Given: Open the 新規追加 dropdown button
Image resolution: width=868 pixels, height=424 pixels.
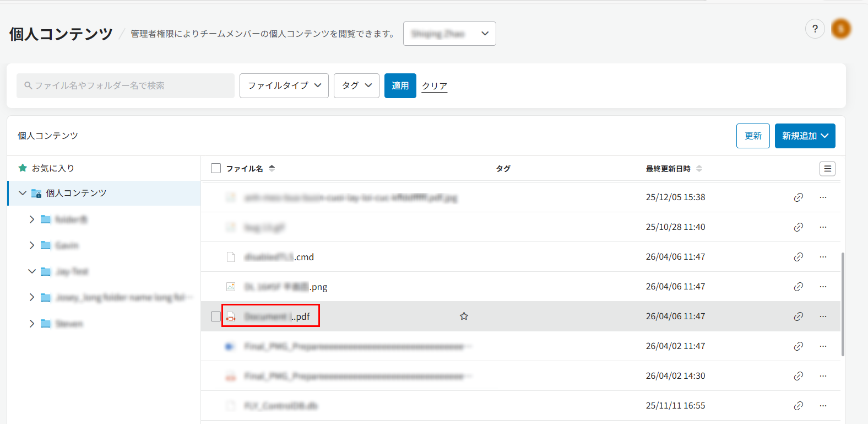Looking at the screenshot, I should (x=805, y=136).
